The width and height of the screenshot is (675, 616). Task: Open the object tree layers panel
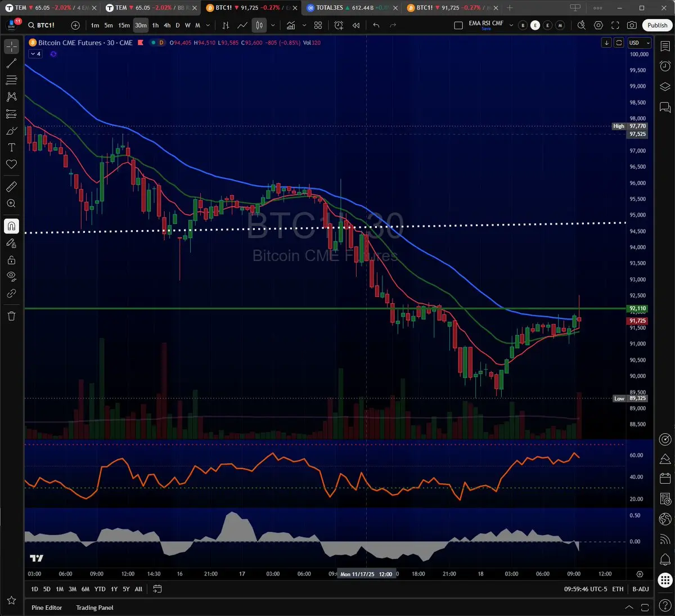click(665, 87)
